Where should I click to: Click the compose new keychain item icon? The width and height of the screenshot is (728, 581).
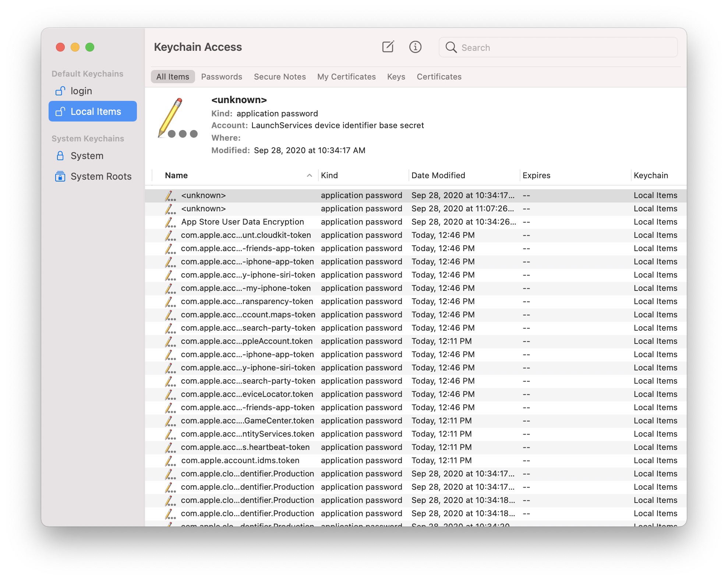pyautogui.click(x=388, y=47)
